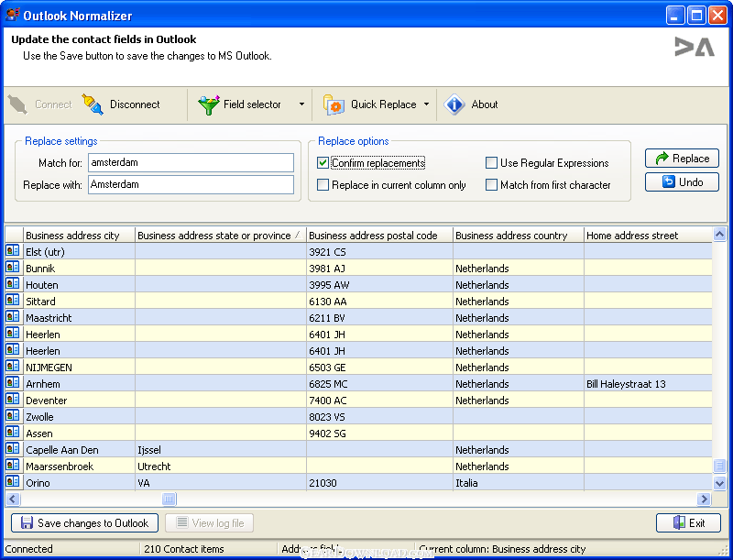Sort by Business address country column
The image size is (733, 560).
click(x=519, y=236)
